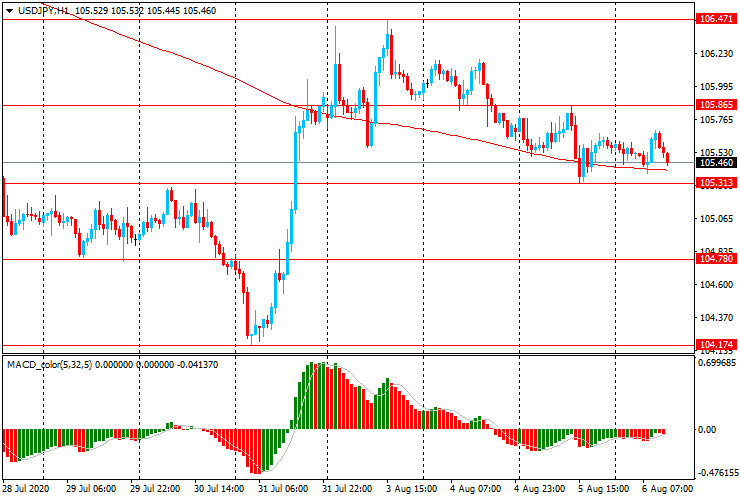740x500 pixels.
Task: Click the 4 Aug 07:00 time label
Action: pyautogui.click(x=475, y=489)
